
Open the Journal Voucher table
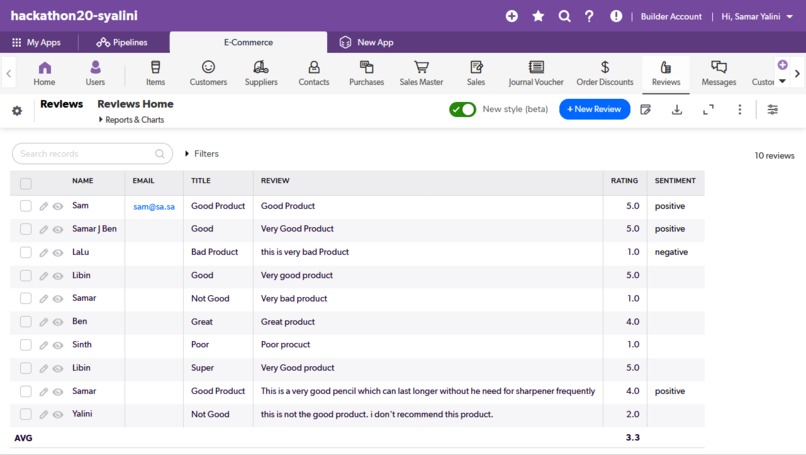coord(536,73)
